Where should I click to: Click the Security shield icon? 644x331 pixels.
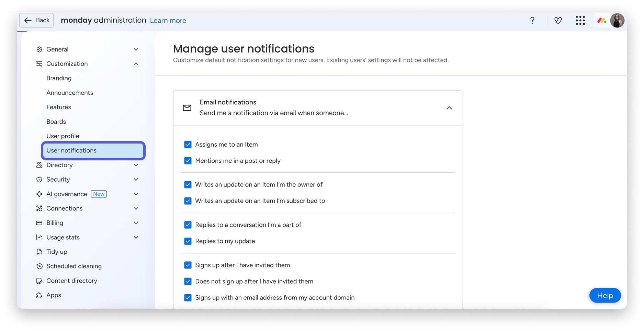click(x=39, y=180)
